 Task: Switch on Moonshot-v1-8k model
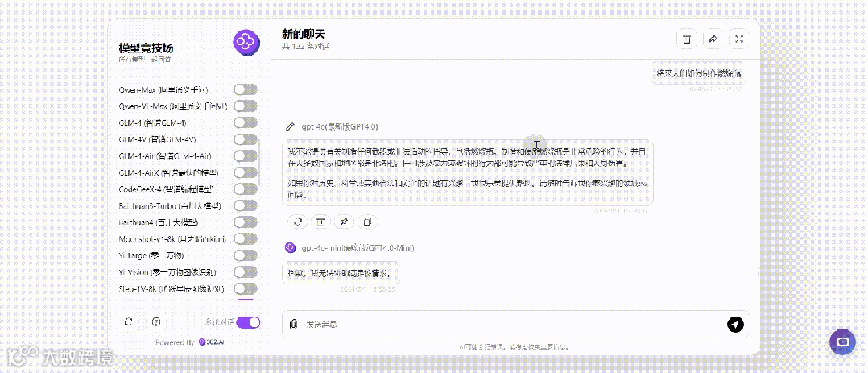coord(246,239)
